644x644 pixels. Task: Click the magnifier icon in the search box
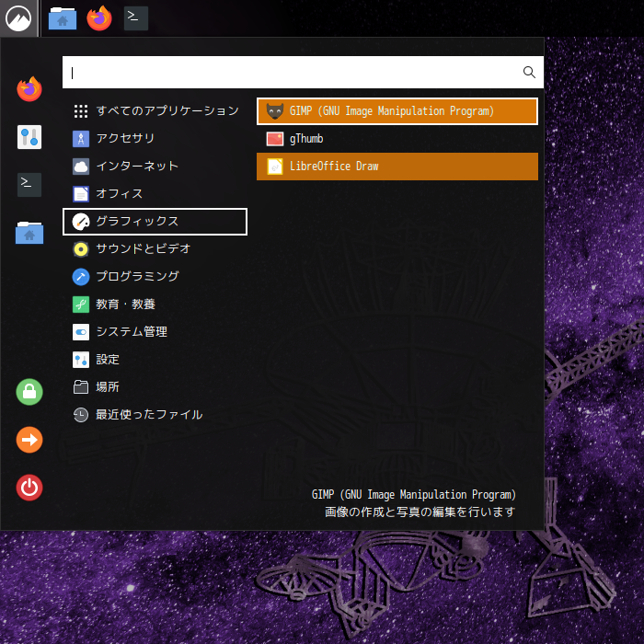pyautogui.click(x=529, y=73)
